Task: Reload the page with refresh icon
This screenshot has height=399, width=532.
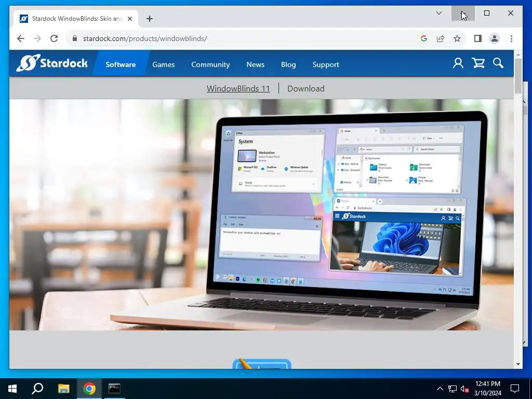Action: click(x=54, y=38)
